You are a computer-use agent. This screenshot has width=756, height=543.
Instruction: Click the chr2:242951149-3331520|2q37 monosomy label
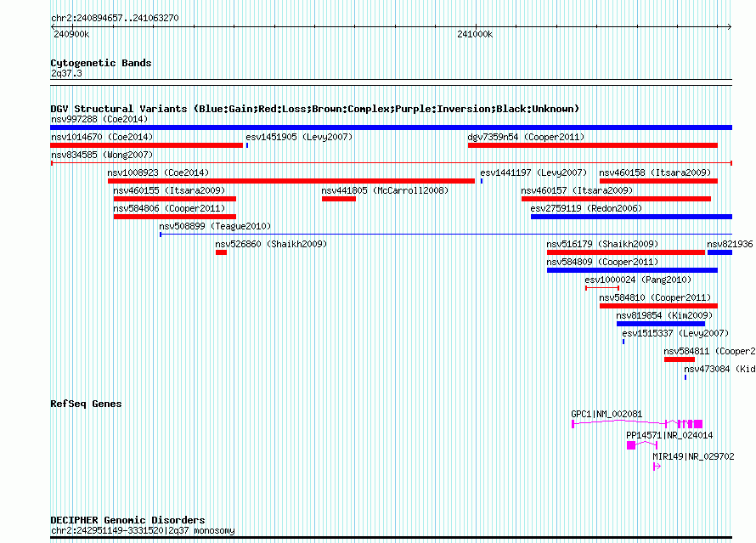pos(143,530)
